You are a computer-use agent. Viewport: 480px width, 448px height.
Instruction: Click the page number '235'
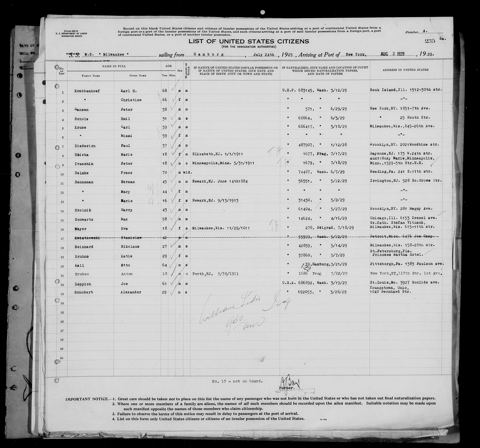430,41
